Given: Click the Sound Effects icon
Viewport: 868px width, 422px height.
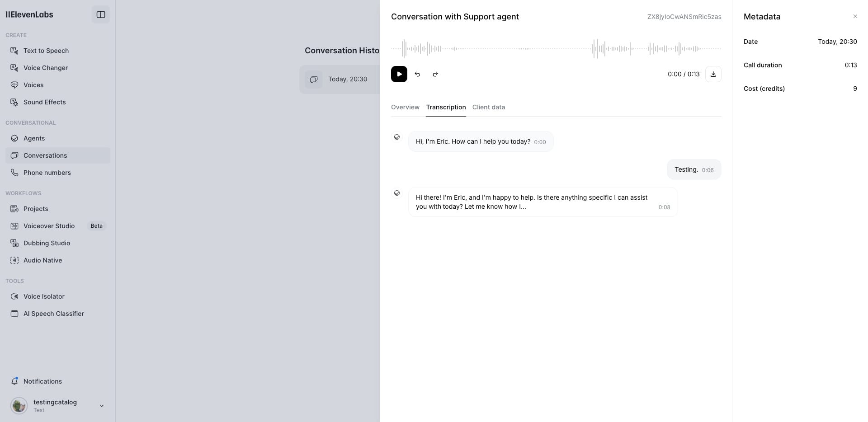Looking at the screenshot, I should pos(14,102).
